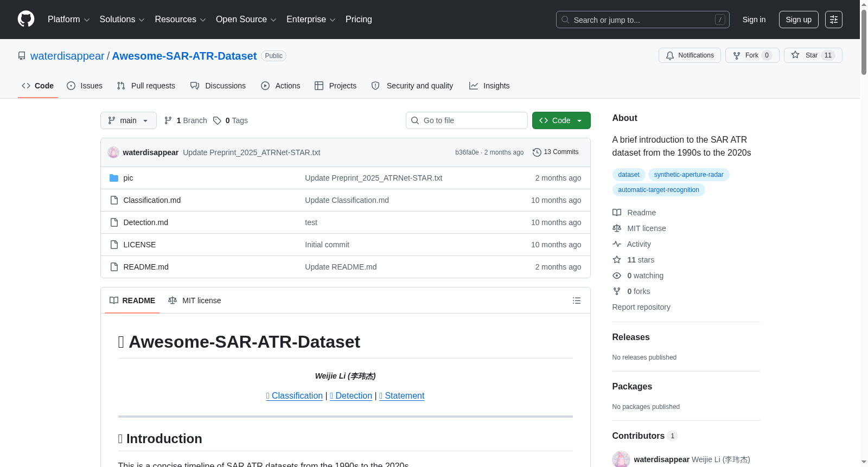This screenshot has width=868, height=467.
Task: Fork this repository
Action: (x=752, y=55)
